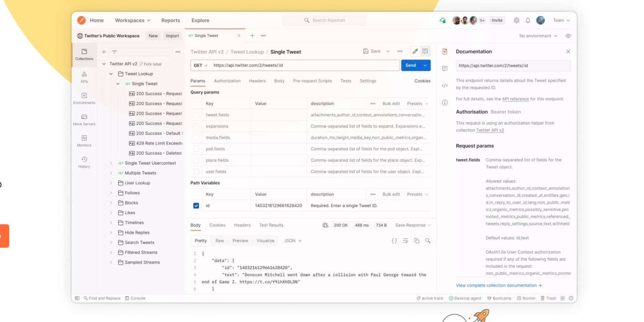
Task: Open the GET method dropdown
Action: click(200, 65)
